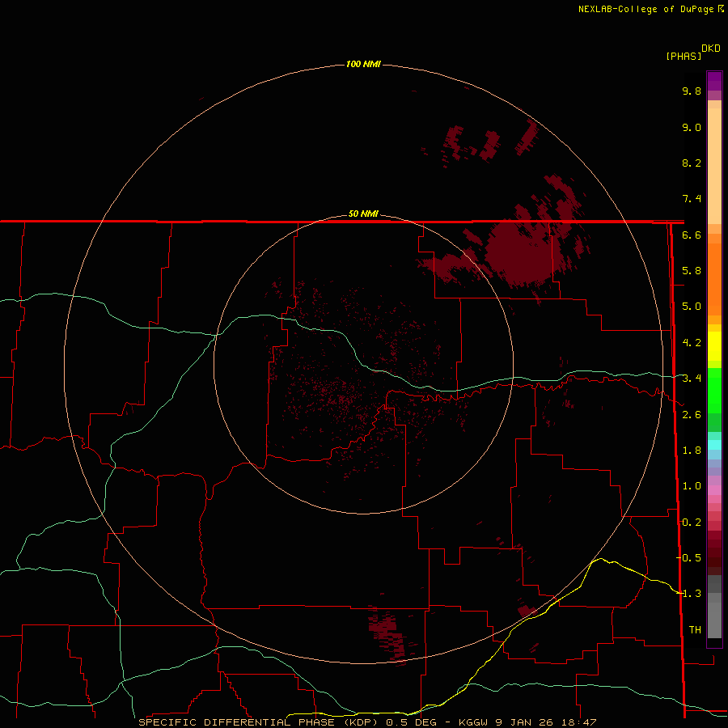728x728 pixels.
Task: Click the yellow color bar band
Action: tap(714, 346)
